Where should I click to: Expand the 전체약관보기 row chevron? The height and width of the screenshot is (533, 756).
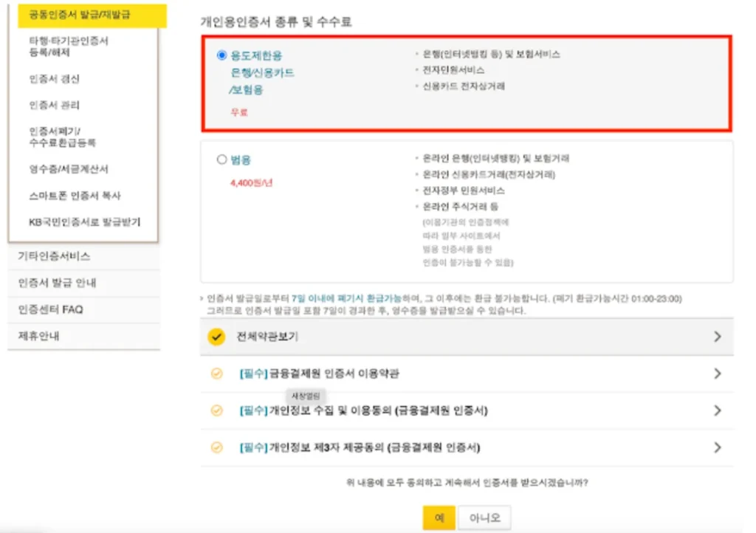718,337
